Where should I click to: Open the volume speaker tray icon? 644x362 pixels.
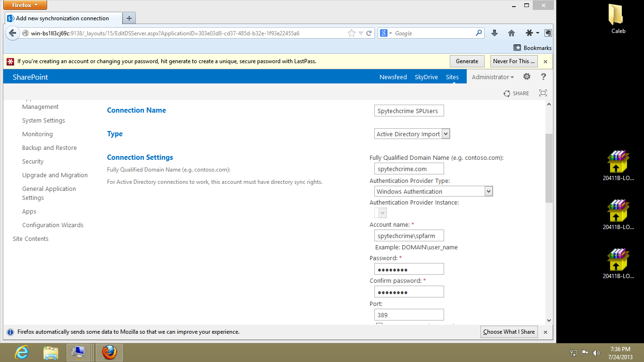(x=596, y=353)
